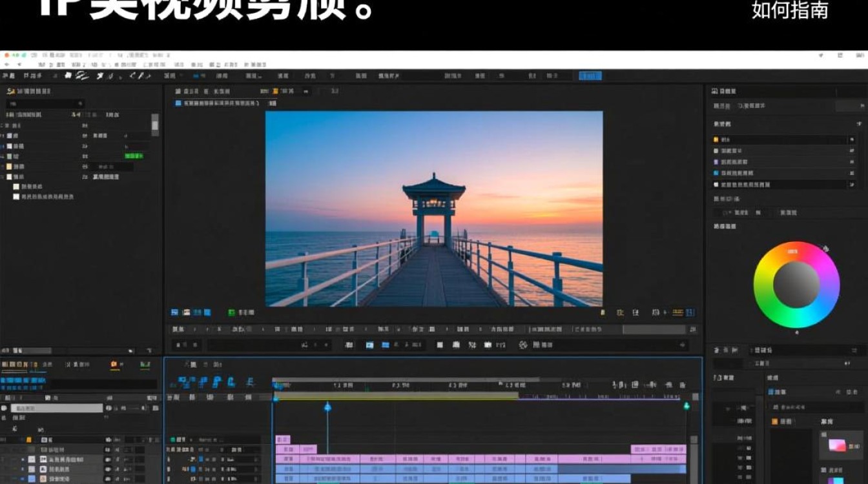Toggle the short-labeled checkbox under the left panel list

17,187
